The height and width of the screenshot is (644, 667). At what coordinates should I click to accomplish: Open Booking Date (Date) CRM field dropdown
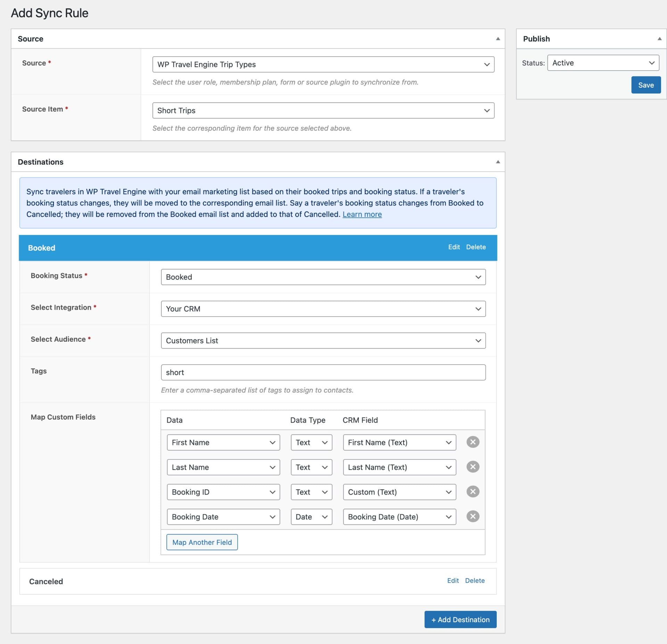[400, 517]
